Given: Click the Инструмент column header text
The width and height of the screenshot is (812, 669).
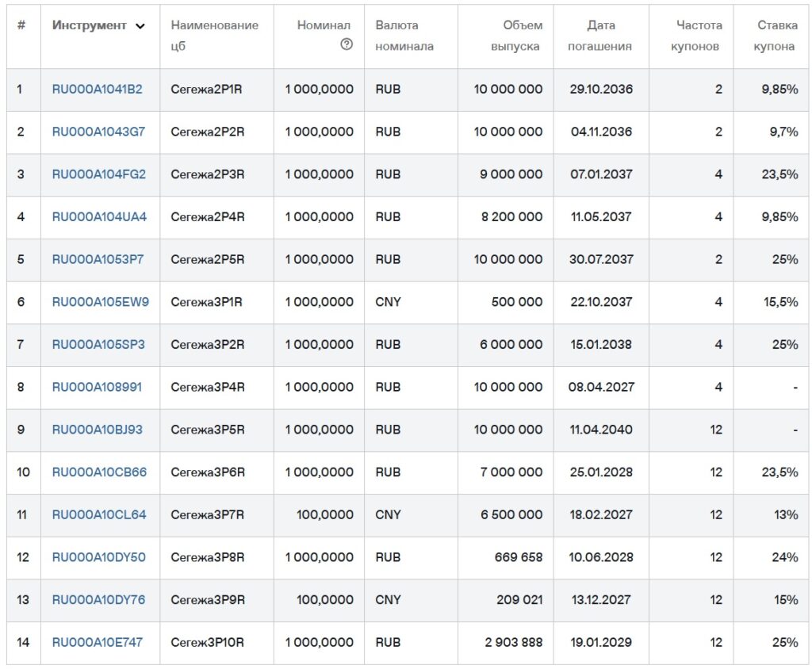Looking at the screenshot, I should [89, 25].
